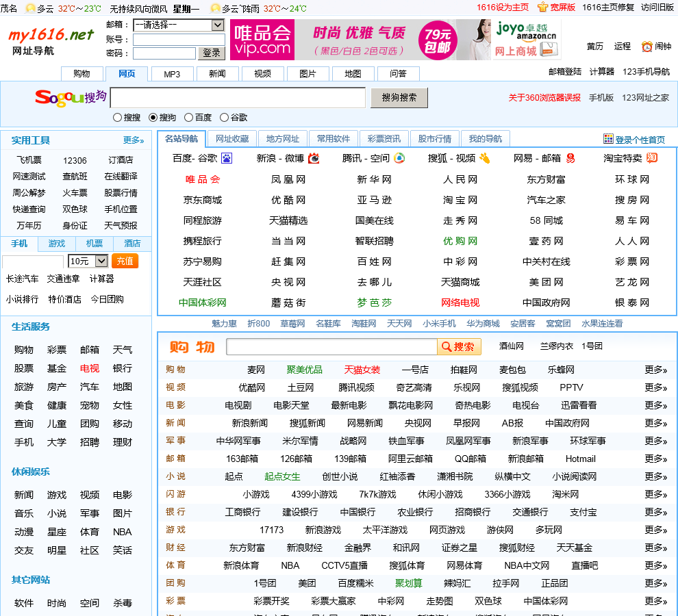
Task: Open the 10元 recharge amount dropdown
Action: click(x=88, y=261)
